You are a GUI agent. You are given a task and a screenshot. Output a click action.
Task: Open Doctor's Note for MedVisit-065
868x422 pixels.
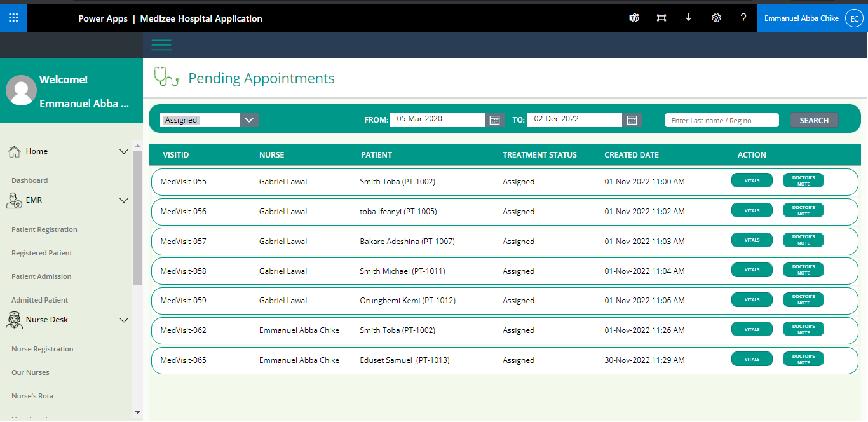point(803,359)
